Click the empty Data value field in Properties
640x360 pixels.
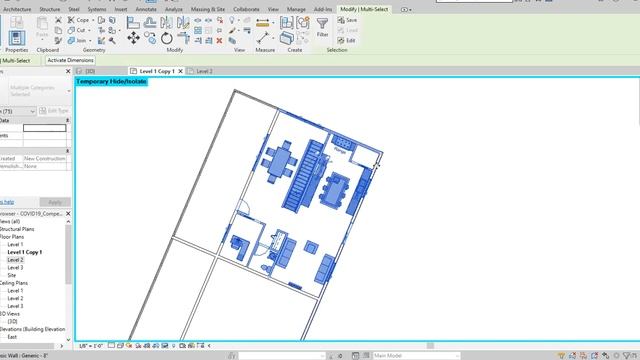pyautogui.click(x=44, y=128)
